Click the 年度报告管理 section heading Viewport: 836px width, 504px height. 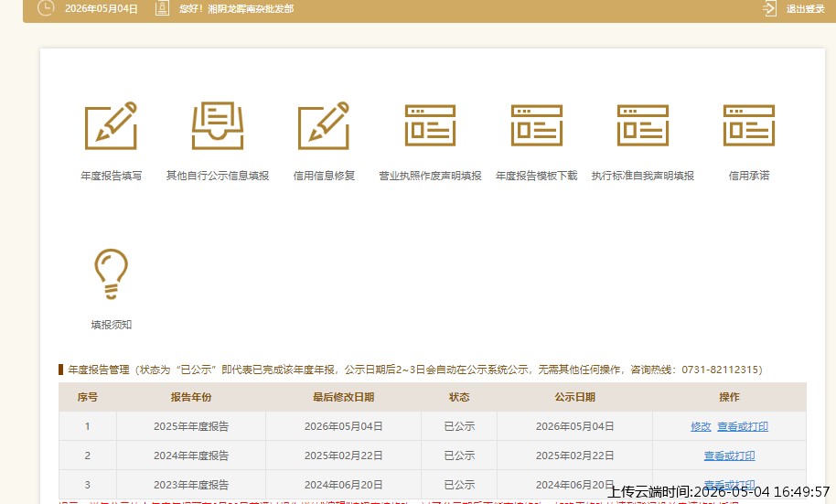coord(99,369)
